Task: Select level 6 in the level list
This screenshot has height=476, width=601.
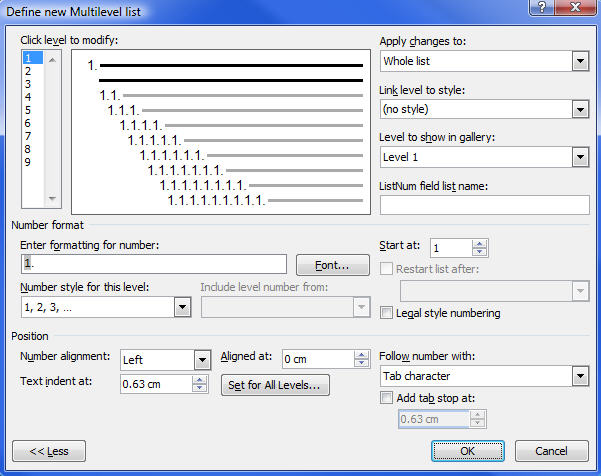Action: [x=33, y=123]
